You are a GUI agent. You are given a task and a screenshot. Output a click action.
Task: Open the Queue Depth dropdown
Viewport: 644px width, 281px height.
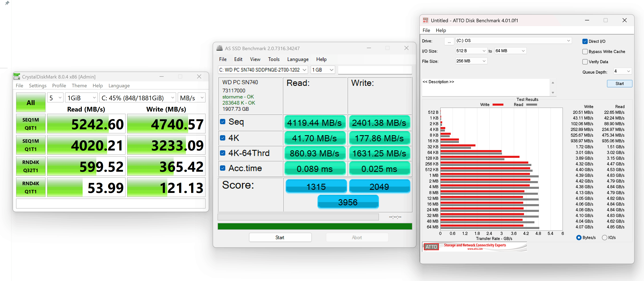click(x=622, y=71)
